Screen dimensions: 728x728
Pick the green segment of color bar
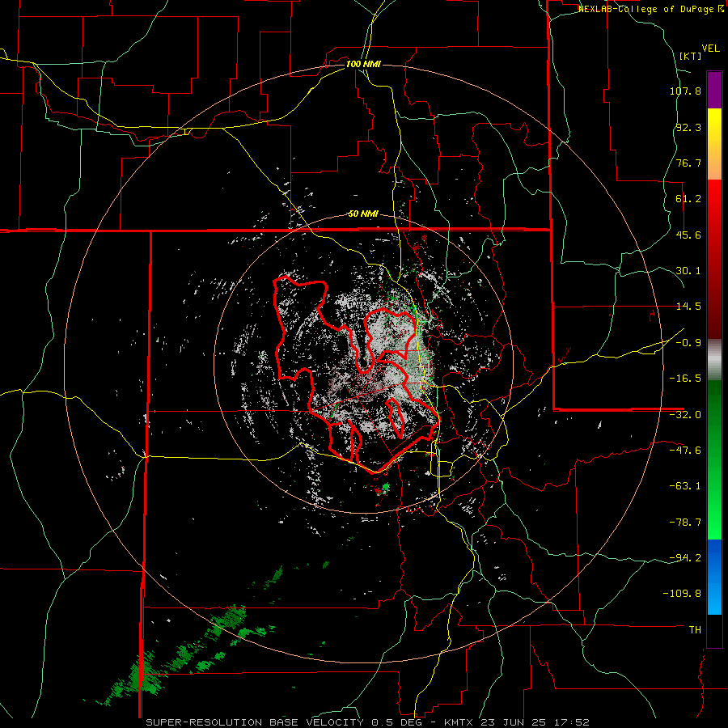(x=714, y=459)
